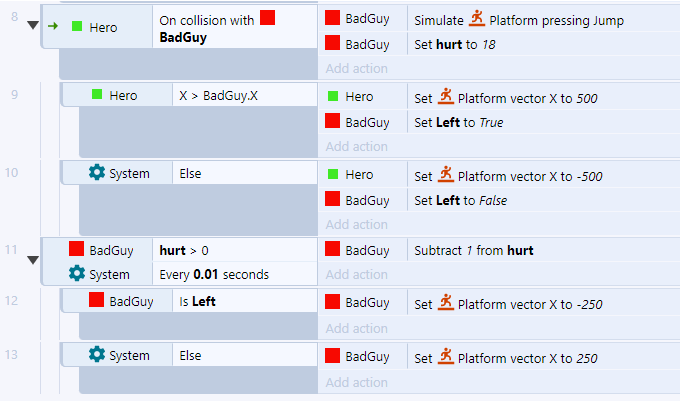This screenshot has width=680, height=401.
Task: Select the 'X > BadGuy.X' condition
Action: pyautogui.click(x=218, y=95)
